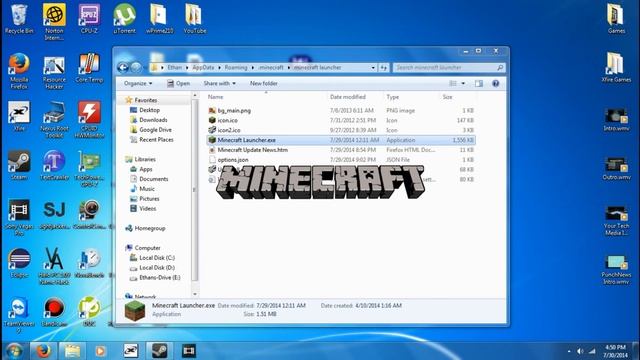Open Intro.wmv video file on desktop

[616, 120]
